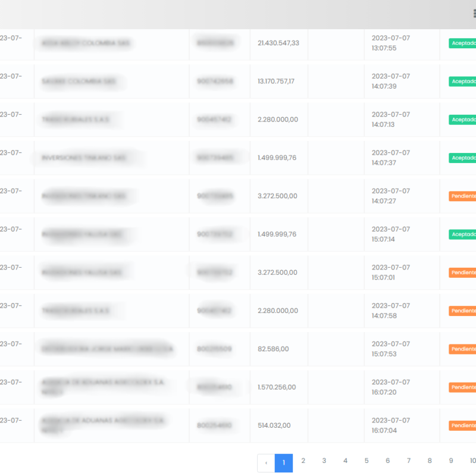This screenshot has width=476, height=476.
Task: Select page 5 in pagination
Action: click(367, 461)
